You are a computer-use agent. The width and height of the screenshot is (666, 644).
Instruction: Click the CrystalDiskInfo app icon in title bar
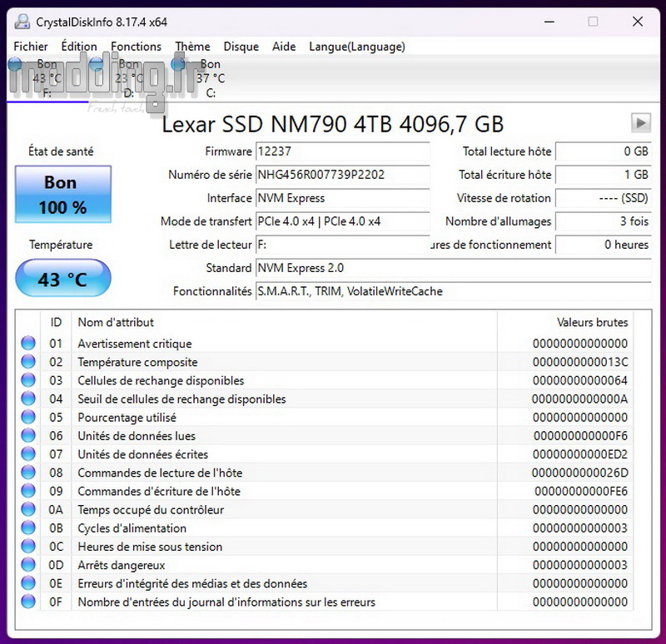[22, 22]
